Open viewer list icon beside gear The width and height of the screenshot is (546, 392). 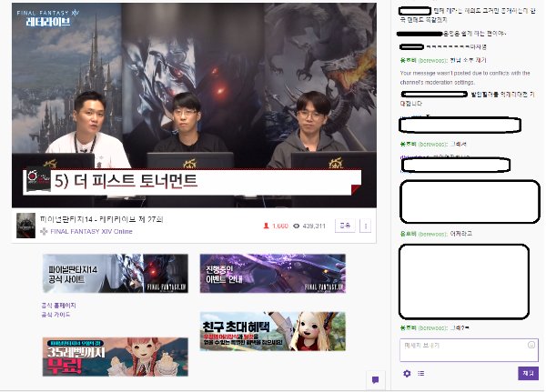(x=421, y=374)
